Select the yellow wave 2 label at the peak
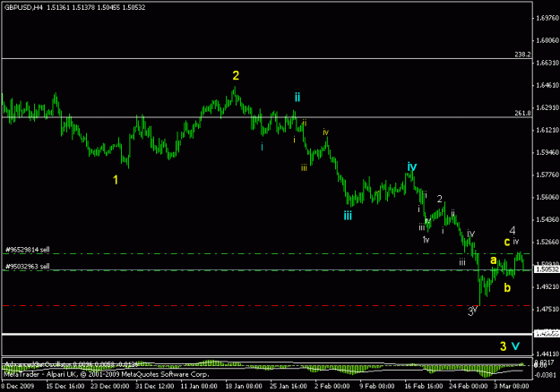Viewport: 560px width, 392px height. pyautogui.click(x=236, y=75)
